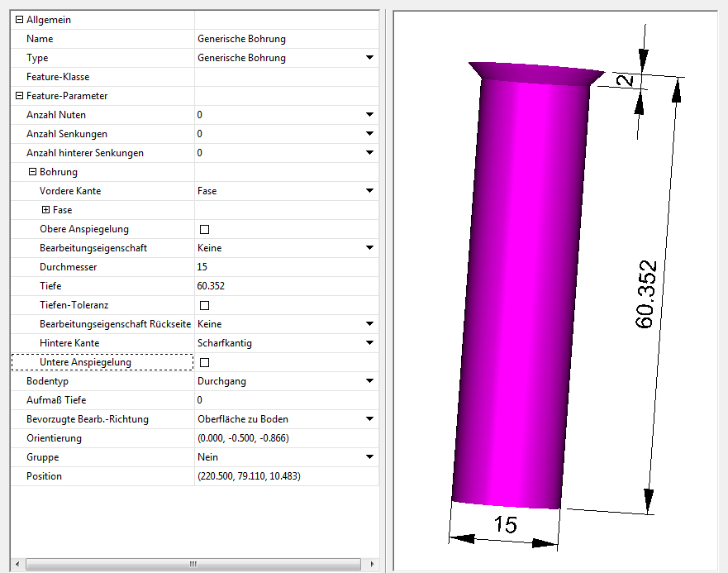Click the horizontal scrollbar thumb

tap(193, 564)
